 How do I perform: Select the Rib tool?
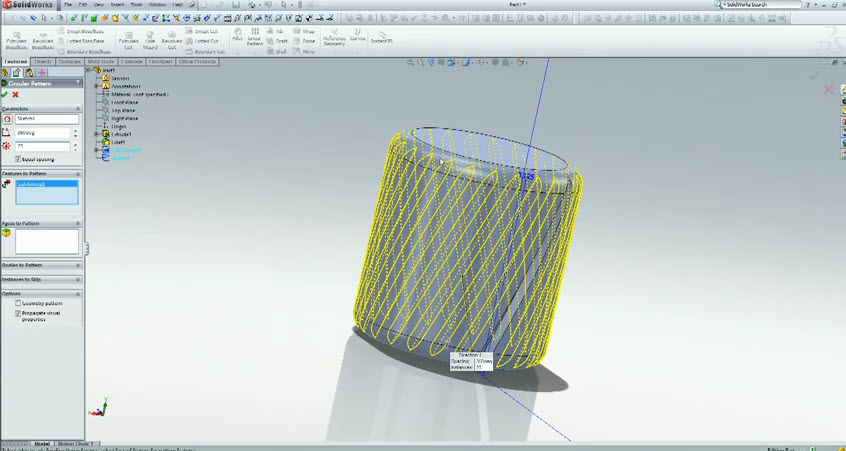coord(275,31)
